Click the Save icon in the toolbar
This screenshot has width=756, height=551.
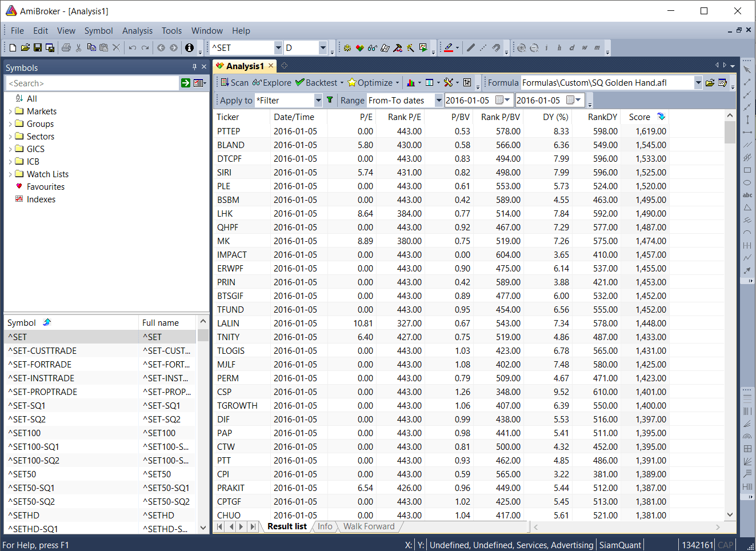click(38, 48)
